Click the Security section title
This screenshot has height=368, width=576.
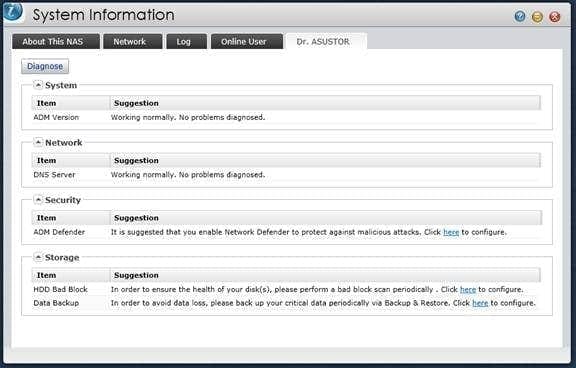coord(63,200)
